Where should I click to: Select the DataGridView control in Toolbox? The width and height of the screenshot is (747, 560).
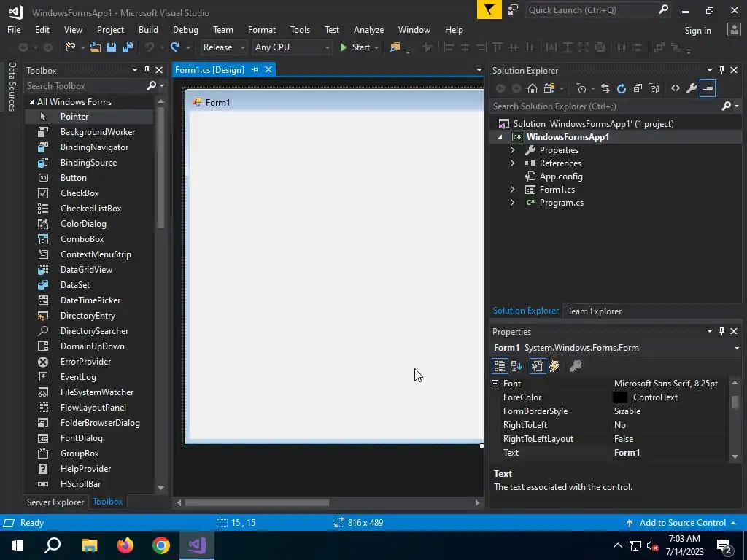[89, 270]
